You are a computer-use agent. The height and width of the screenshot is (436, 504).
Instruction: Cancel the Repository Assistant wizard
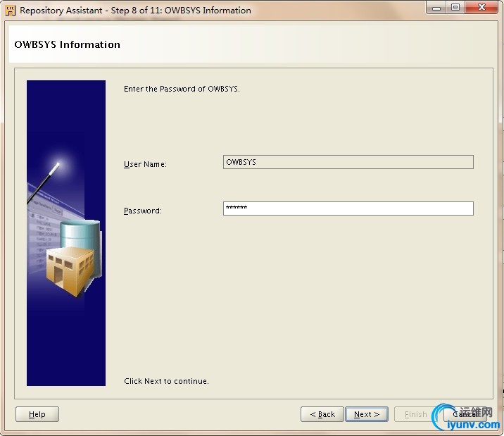(x=464, y=414)
